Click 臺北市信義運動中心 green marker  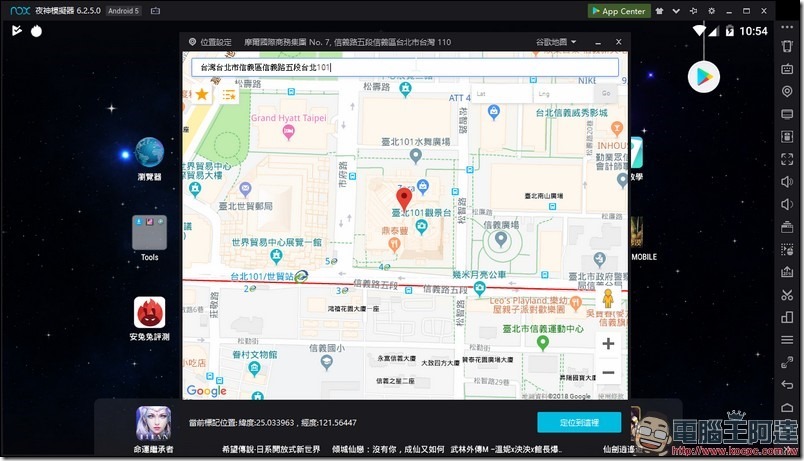pyautogui.click(x=542, y=343)
